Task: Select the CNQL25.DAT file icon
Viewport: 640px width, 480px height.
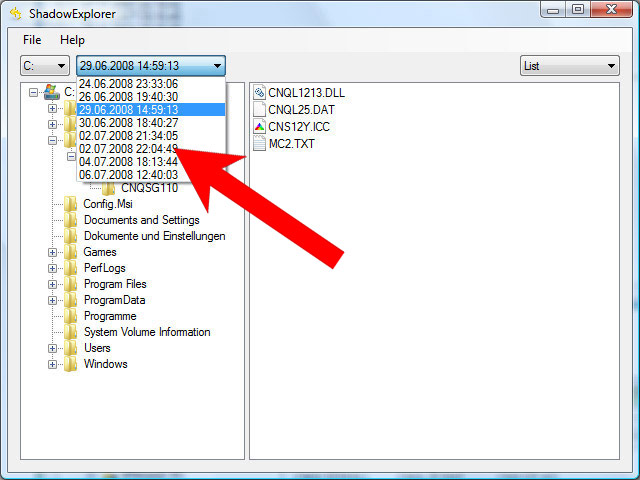Action: [x=259, y=110]
